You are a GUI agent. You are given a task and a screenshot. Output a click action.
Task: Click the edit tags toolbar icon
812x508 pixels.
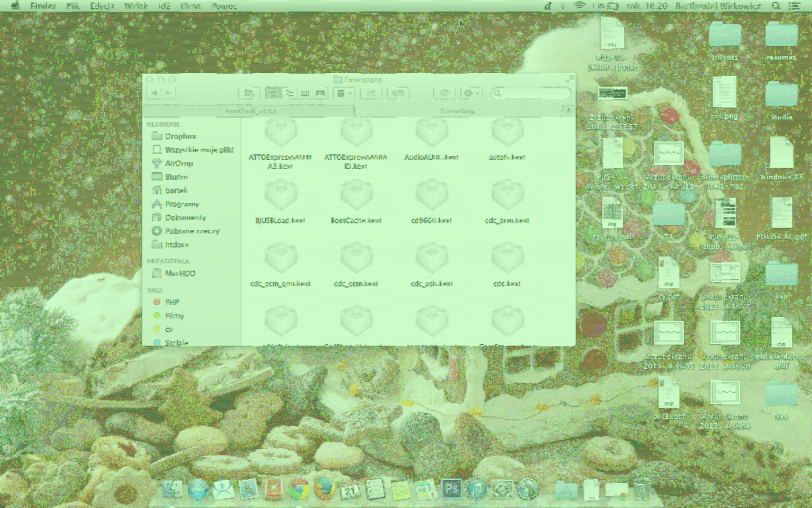click(x=399, y=93)
